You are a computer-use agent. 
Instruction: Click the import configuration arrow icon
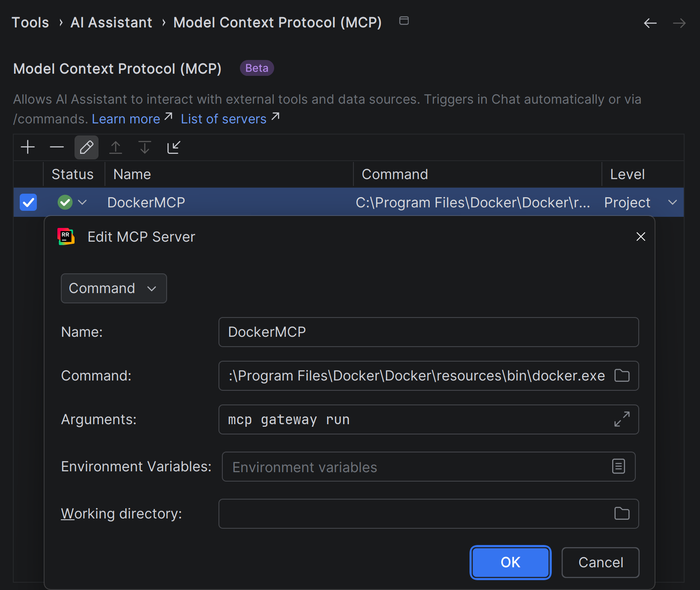(x=174, y=147)
